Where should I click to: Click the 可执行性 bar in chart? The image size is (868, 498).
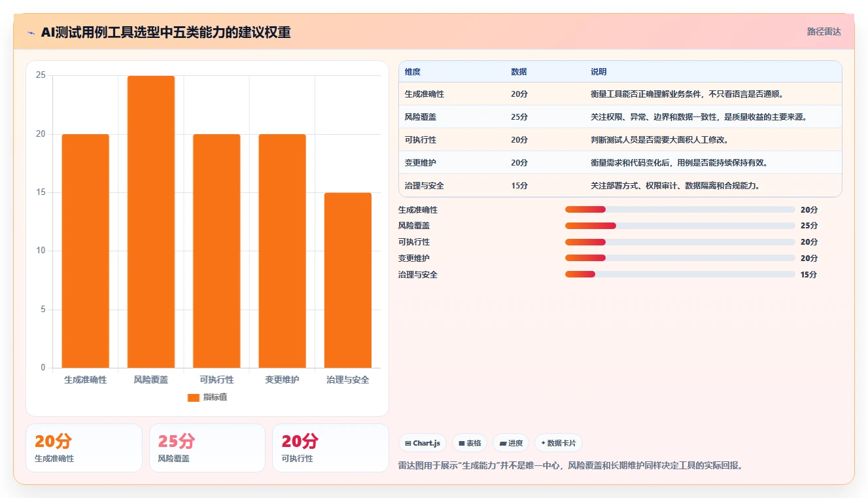(x=217, y=251)
